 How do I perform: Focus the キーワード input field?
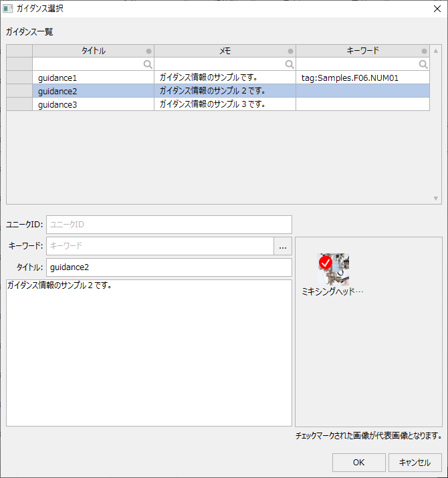pos(160,246)
